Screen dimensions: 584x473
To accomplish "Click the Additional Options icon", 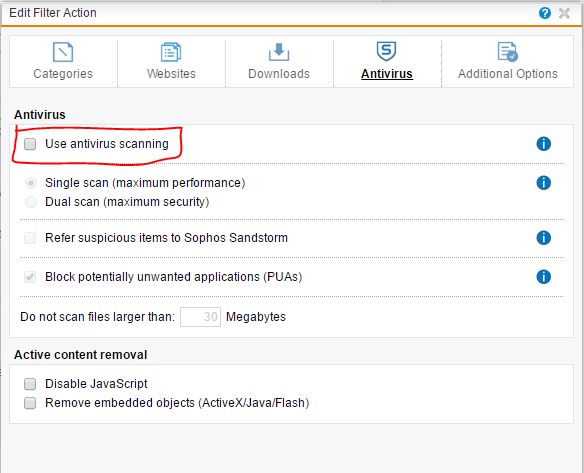I will 508,52.
